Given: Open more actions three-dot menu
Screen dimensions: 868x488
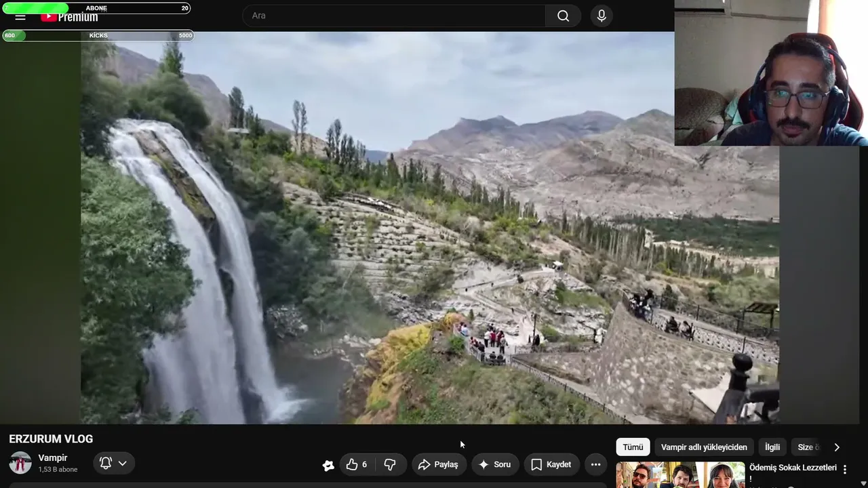Looking at the screenshot, I should point(595,464).
